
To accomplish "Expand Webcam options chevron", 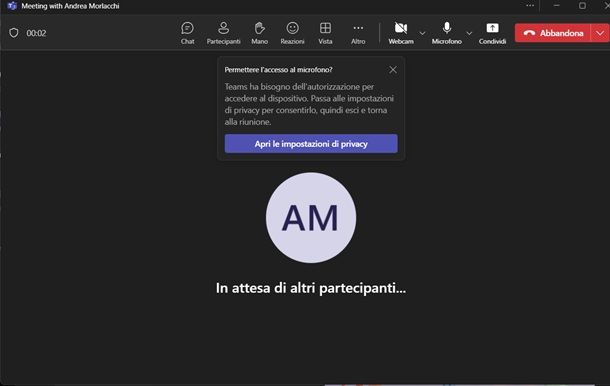I will (422, 33).
